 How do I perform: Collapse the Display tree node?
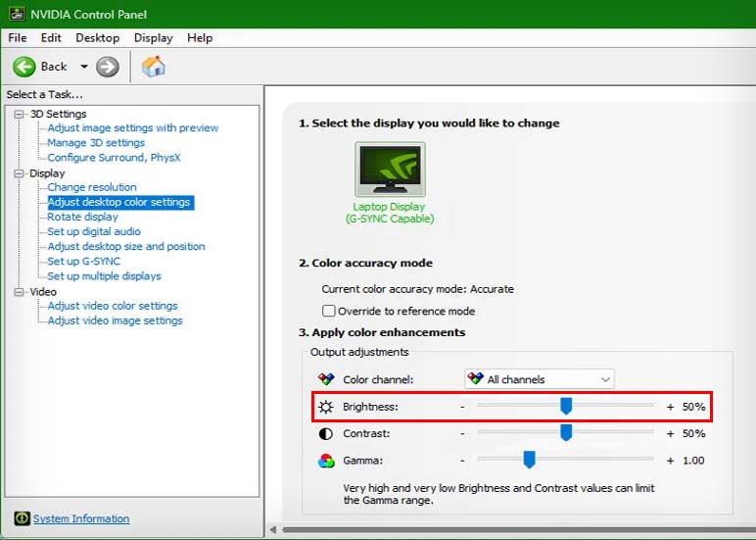(19, 173)
